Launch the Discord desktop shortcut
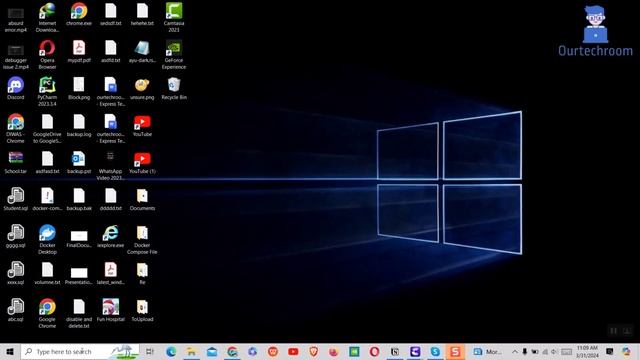This screenshot has height=360, width=640. click(16, 88)
